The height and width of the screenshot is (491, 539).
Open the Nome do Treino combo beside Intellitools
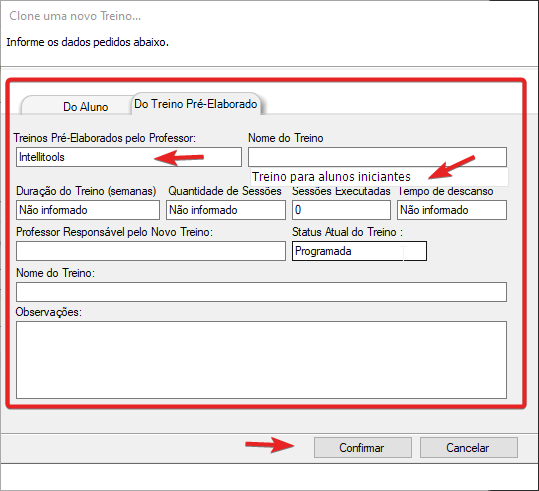[377, 157]
